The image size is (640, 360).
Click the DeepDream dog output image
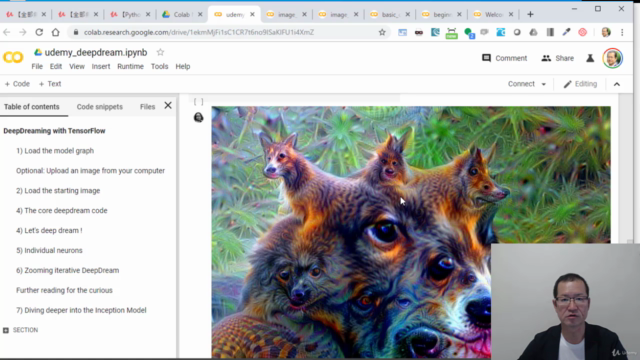[x=411, y=232]
